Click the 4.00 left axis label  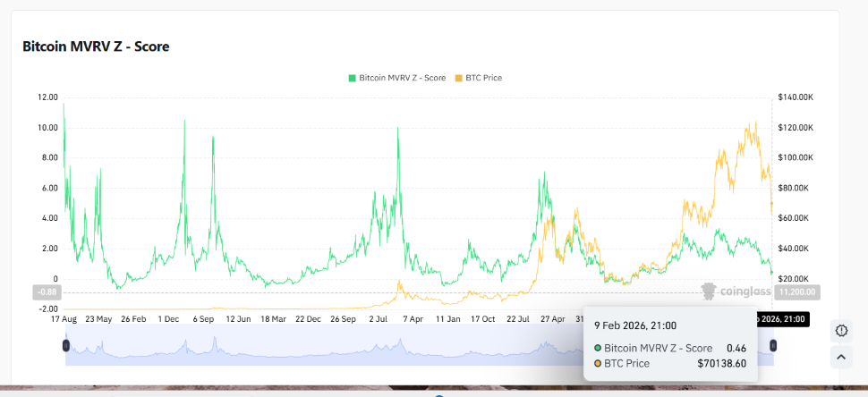[x=50, y=218]
